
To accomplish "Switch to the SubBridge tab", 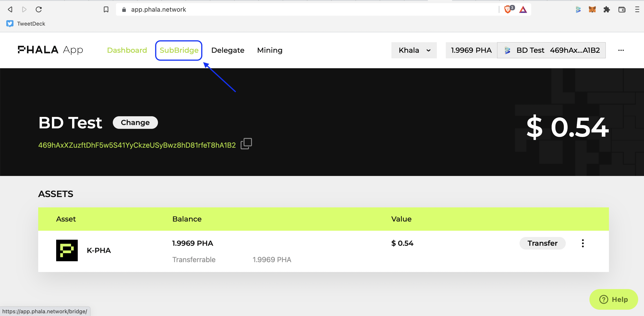I will click(x=179, y=50).
